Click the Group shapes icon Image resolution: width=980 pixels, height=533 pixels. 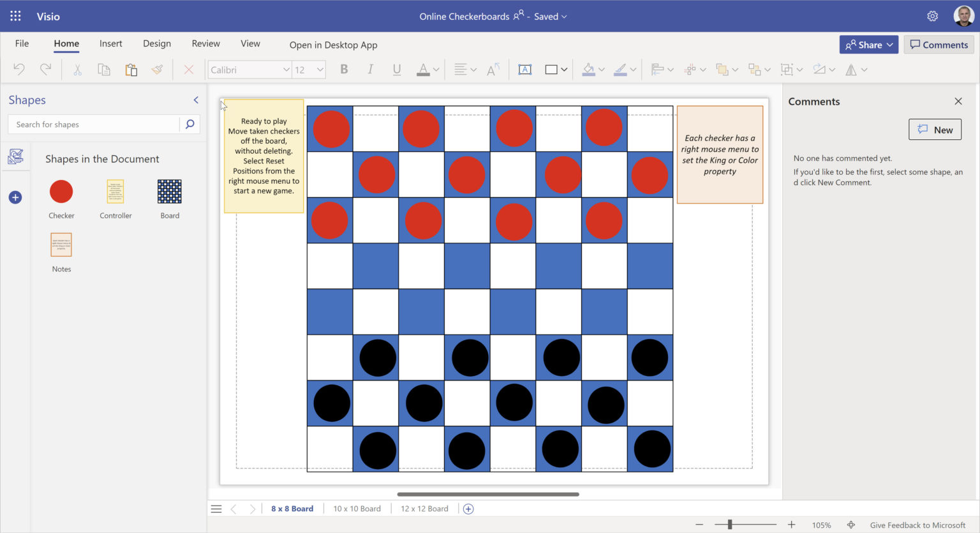click(787, 69)
